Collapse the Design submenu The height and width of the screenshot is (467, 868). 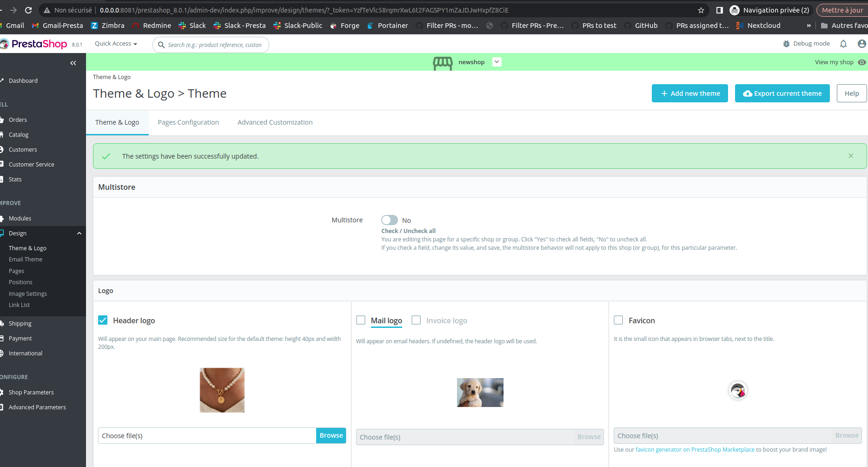(79, 233)
